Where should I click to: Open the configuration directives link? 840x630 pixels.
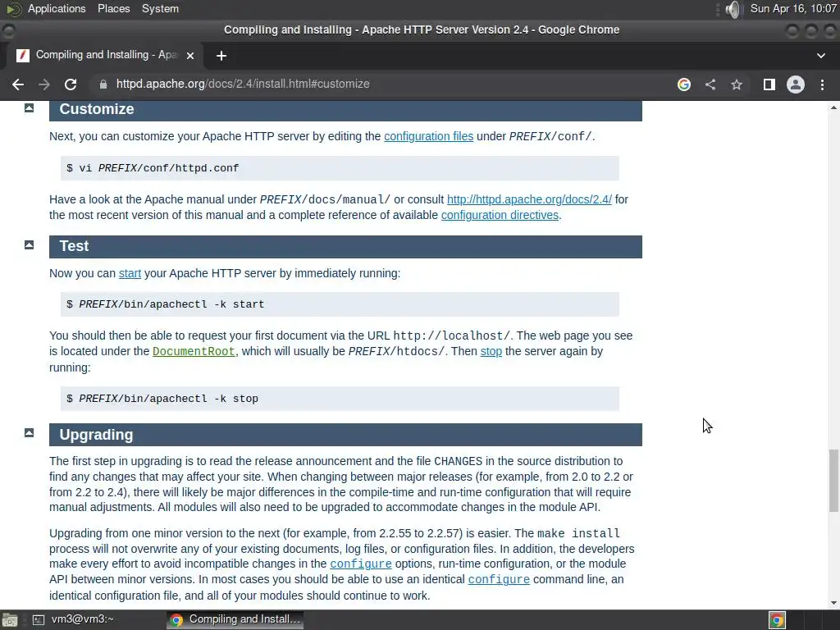(x=500, y=215)
